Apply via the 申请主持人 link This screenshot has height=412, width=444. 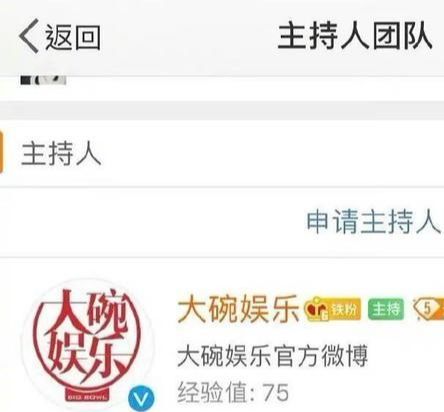click(373, 222)
